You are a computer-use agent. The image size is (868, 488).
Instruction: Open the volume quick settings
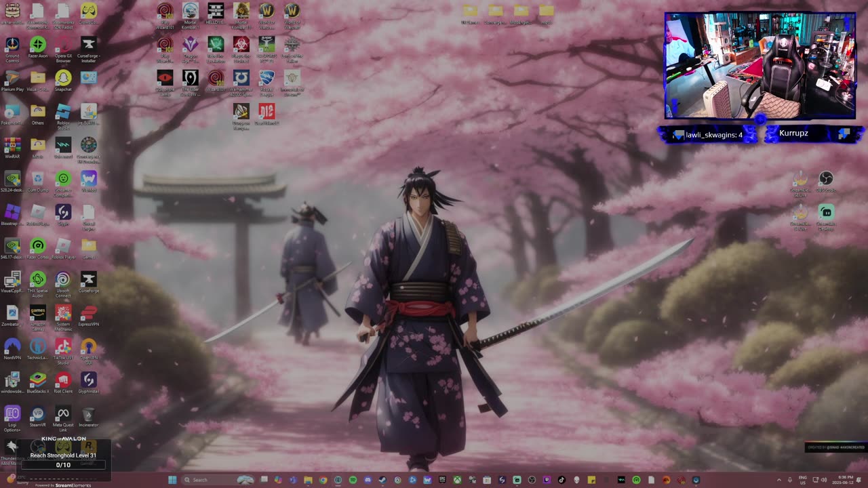[823, 480]
